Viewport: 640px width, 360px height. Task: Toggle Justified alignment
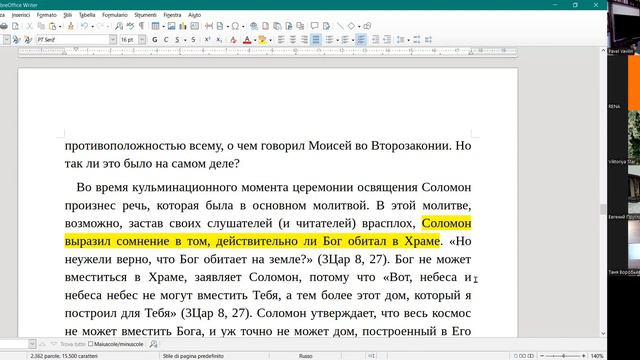click(316, 40)
